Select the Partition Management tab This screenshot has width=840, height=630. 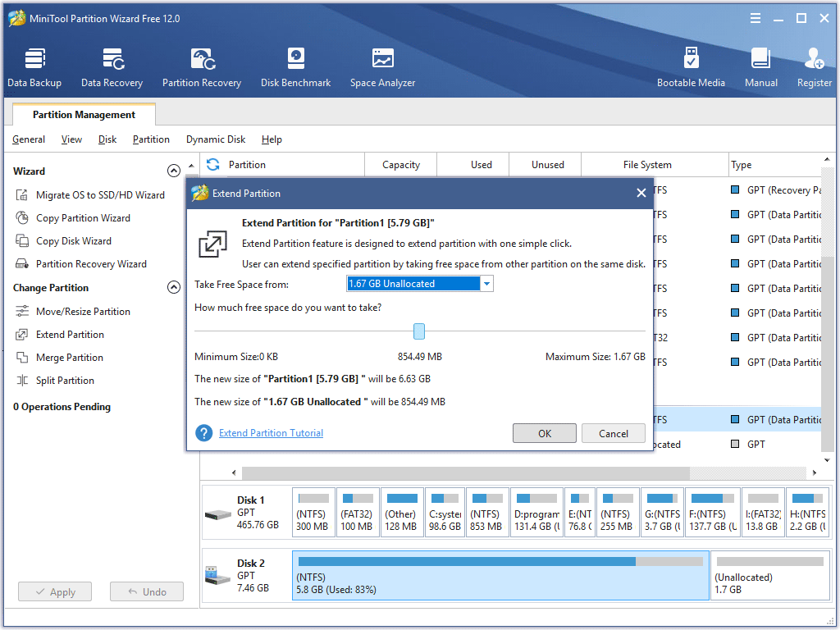[84, 115]
